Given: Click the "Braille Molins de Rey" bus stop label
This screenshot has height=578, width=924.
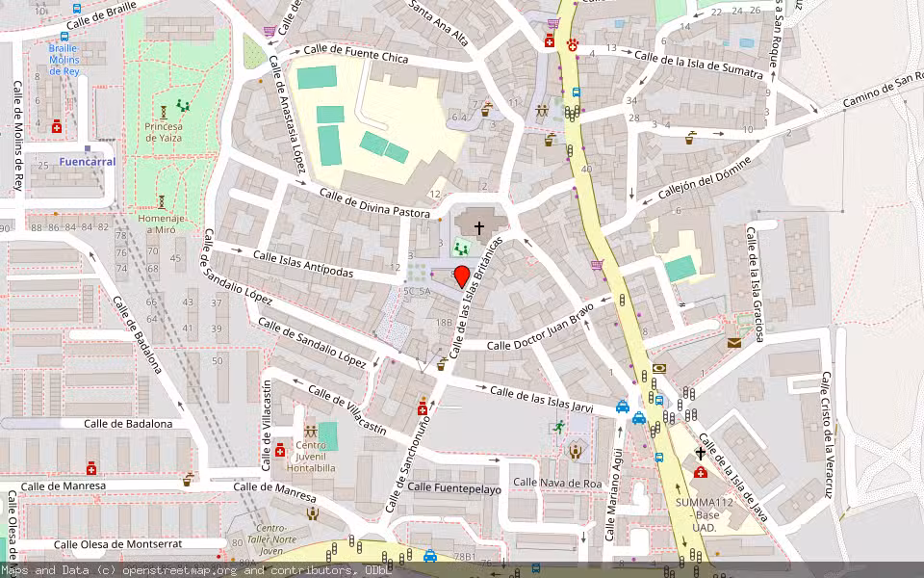Looking at the screenshot, I should tap(64, 60).
